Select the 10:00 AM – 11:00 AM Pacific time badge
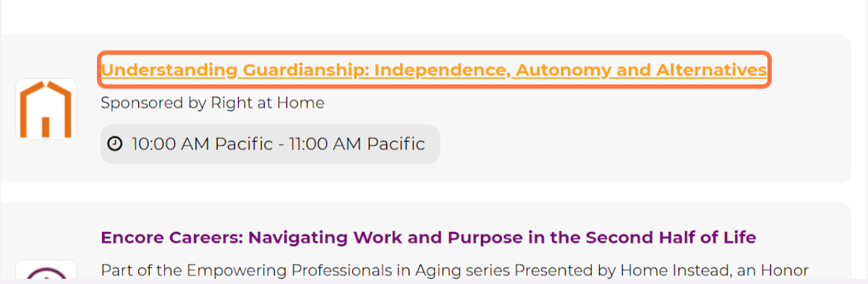The image size is (868, 284). tap(270, 144)
